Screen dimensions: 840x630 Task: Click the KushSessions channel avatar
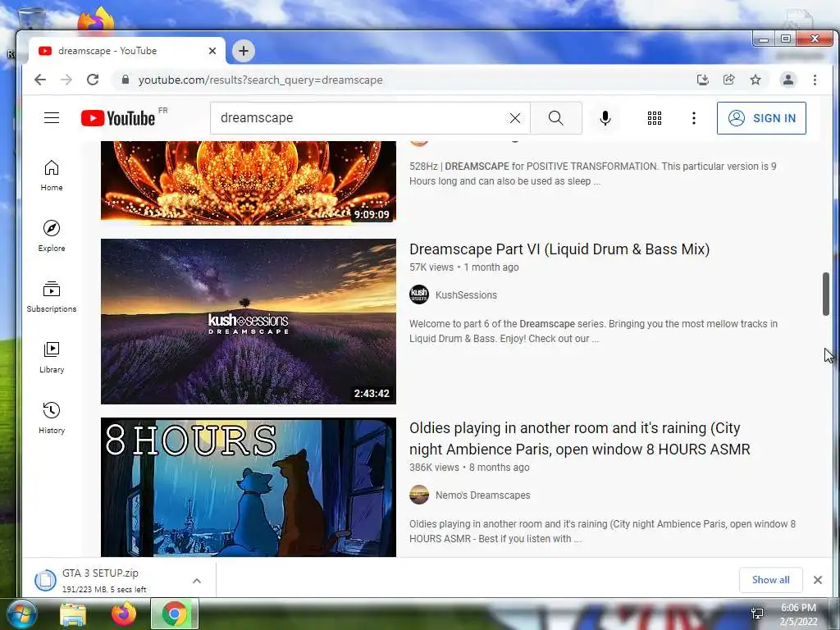(419, 294)
